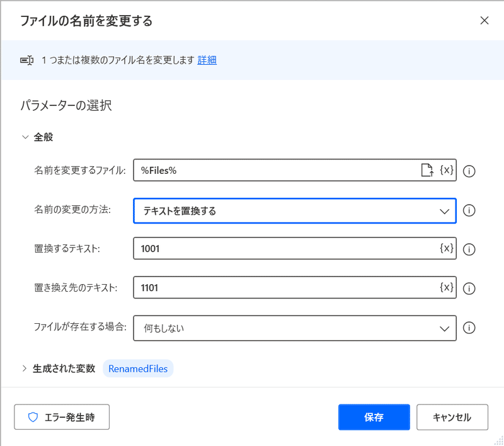Image resolution: width=504 pixels, height=446 pixels.
Task: Close the ファイルの名前を変更する dialog
Action: tap(484, 21)
